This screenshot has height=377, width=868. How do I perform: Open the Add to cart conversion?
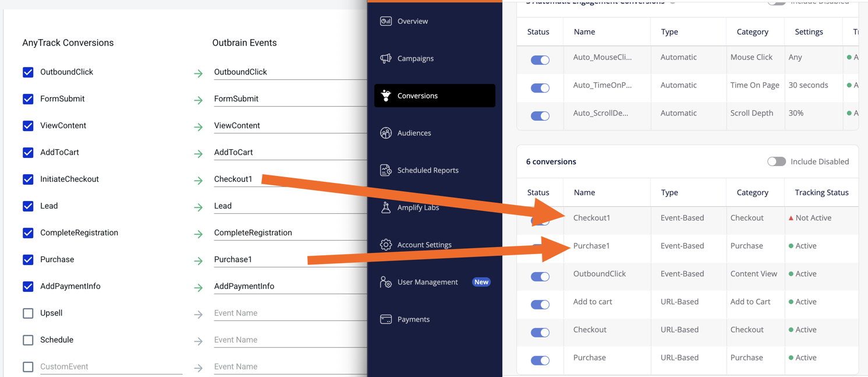coord(593,302)
